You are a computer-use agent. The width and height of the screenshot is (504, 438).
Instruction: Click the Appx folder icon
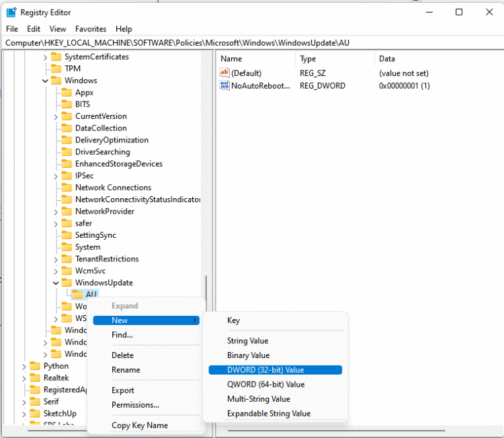[x=67, y=93]
